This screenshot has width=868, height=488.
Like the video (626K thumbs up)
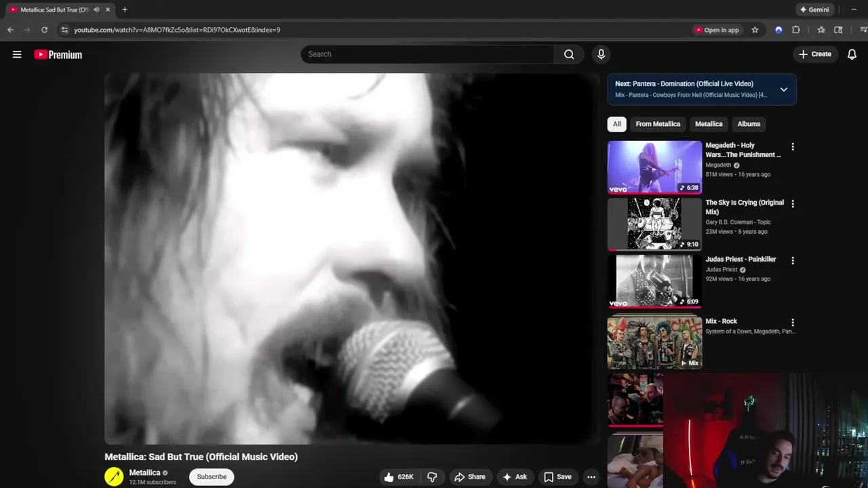pos(399,477)
